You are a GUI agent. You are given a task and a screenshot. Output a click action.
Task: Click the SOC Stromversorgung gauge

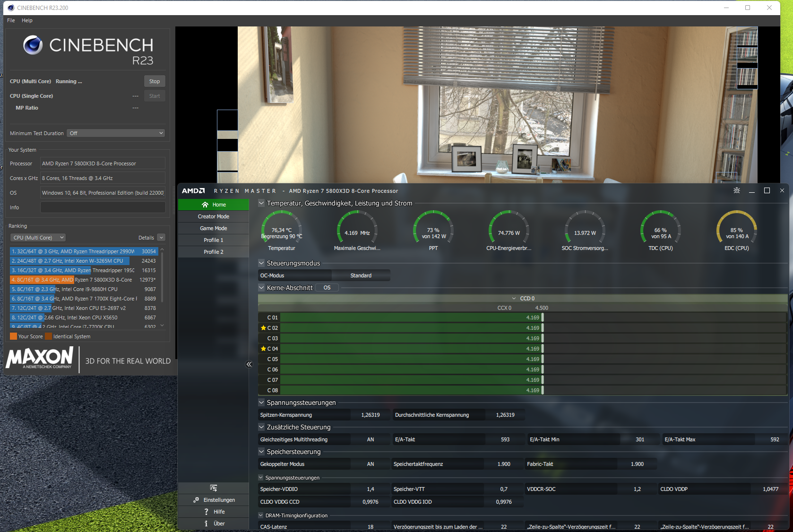click(x=585, y=230)
